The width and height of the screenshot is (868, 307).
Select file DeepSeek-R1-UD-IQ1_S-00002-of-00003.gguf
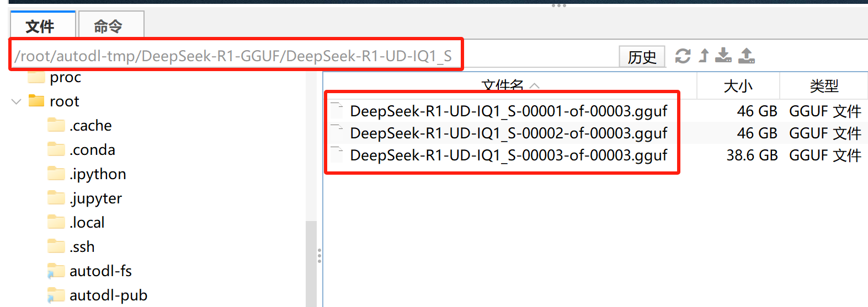tap(509, 133)
